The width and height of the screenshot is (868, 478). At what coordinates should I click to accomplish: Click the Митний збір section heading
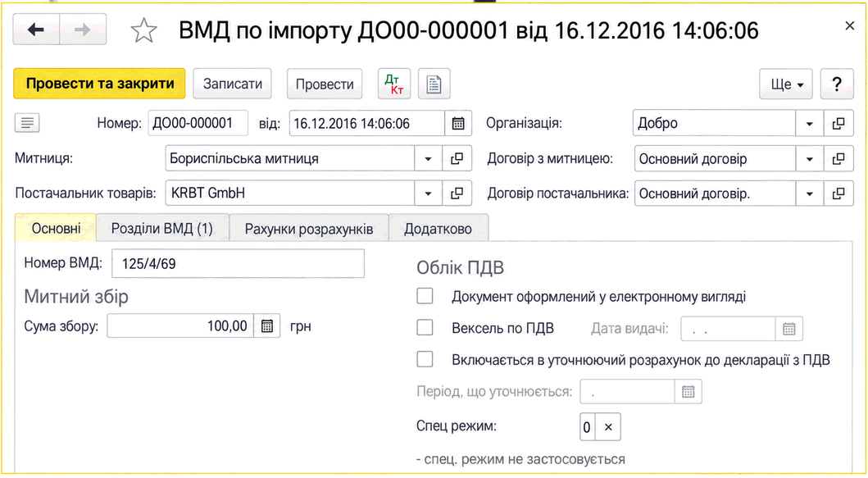point(76,297)
